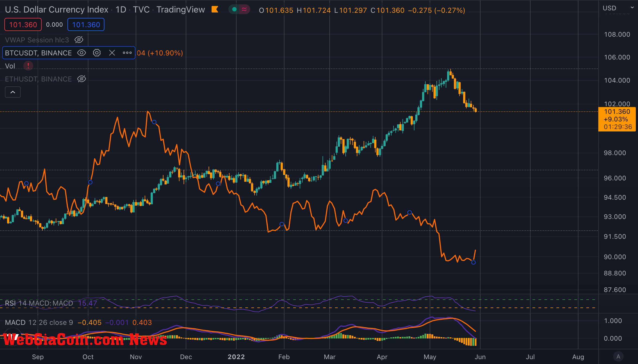Click the MACD 12 26 close 9 label
638x364 pixels.
tap(39, 322)
